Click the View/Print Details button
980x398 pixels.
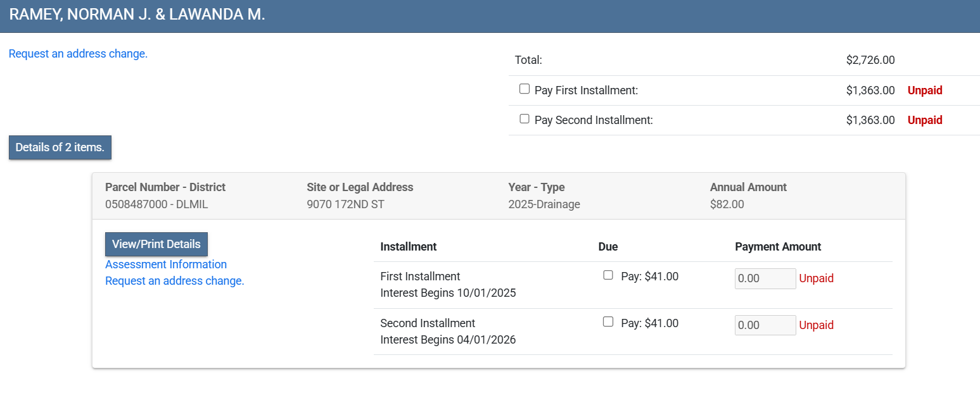[156, 244]
